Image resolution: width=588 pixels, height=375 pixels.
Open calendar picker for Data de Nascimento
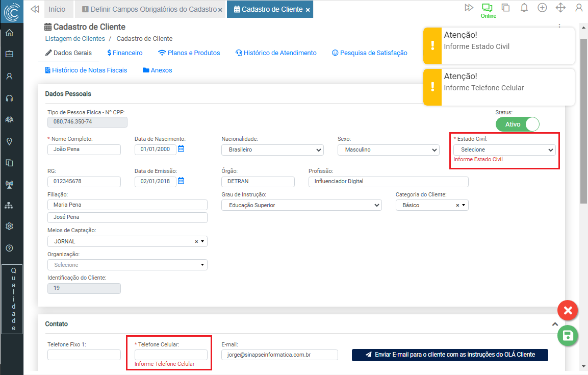tap(181, 149)
